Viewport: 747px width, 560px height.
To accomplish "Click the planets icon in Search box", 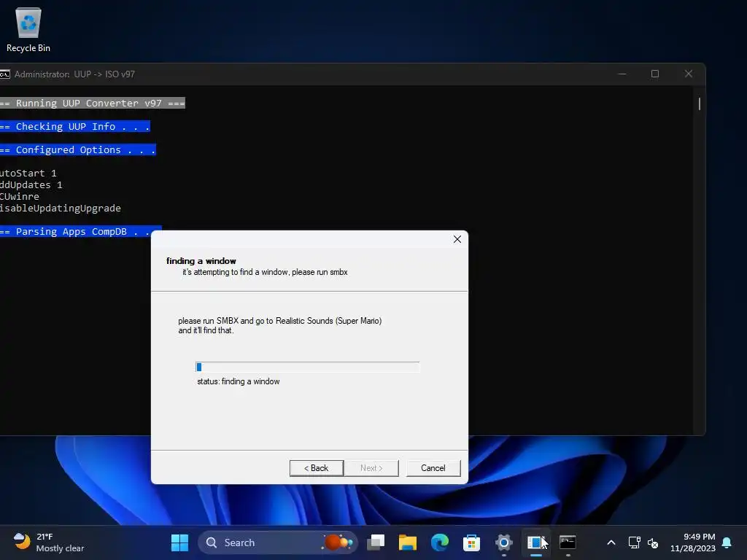I will [337, 542].
